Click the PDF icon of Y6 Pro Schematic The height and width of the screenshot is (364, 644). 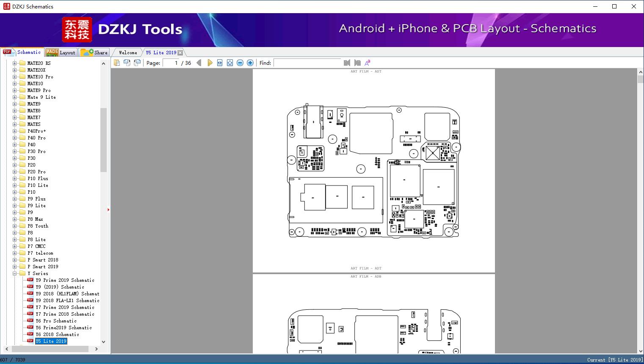(30, 321)
